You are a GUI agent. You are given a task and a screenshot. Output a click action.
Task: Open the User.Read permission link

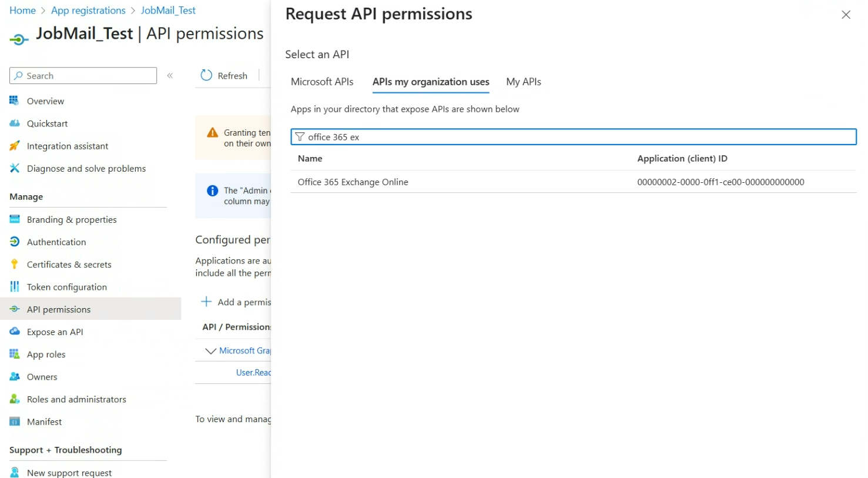253,372
